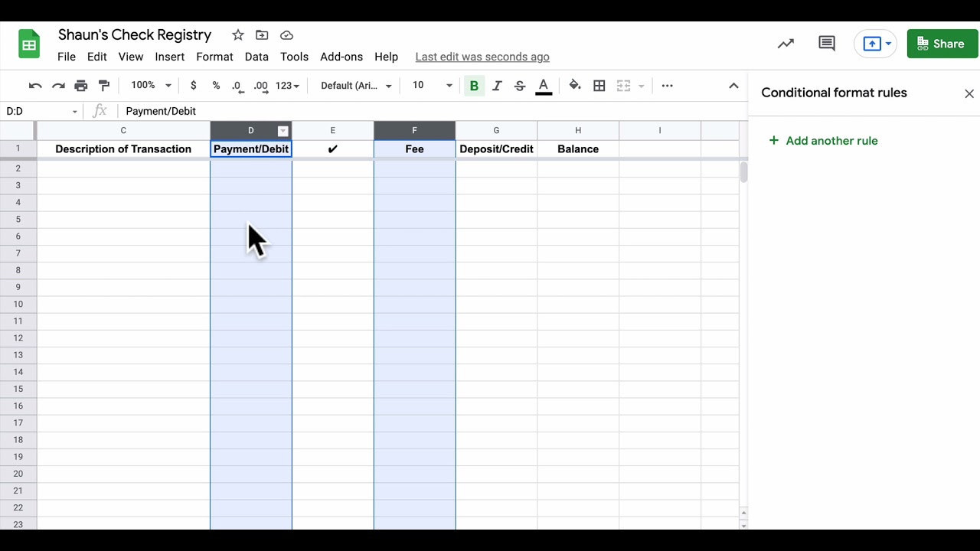Viewport: 980px width, 551px height.
Task: Select column C header
Action: [123, 130]
